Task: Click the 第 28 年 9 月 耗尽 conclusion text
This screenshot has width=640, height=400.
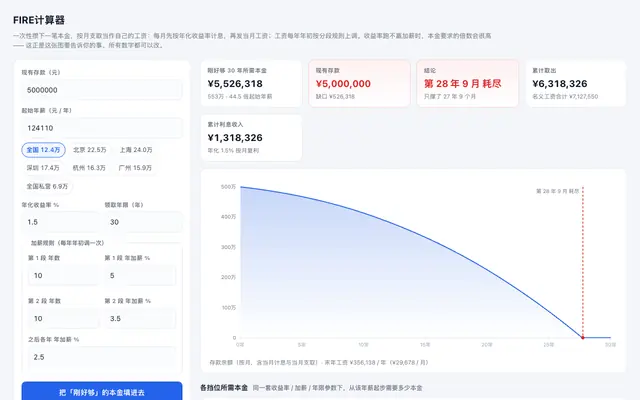Action: [462, 84]
